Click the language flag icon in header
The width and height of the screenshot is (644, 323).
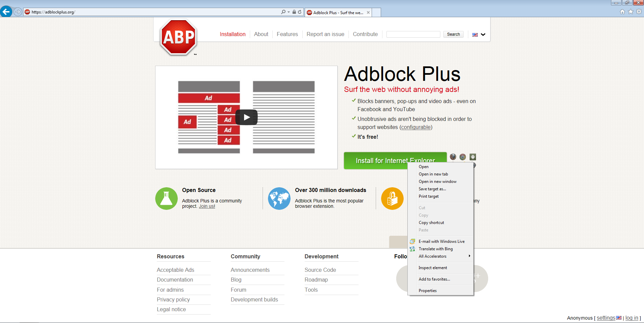point(475,35)
